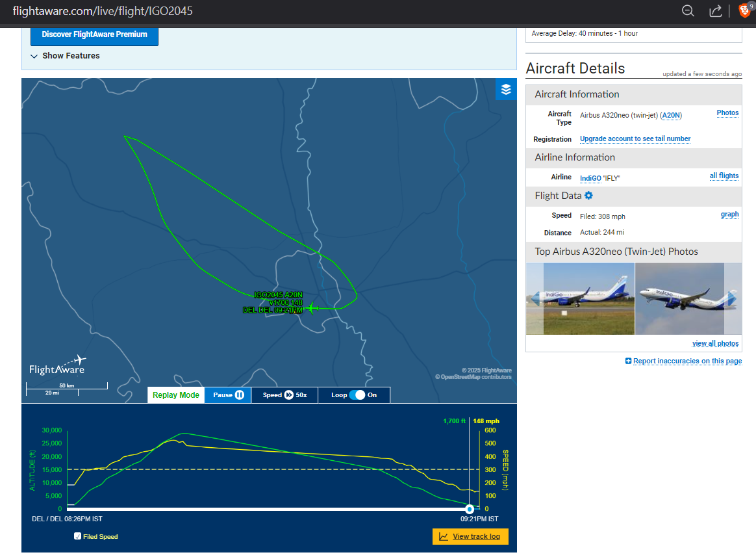756x559 pixels.
Task: Open Flight Data settings gear
Action: pyautogui.click(x=588, y=196)
